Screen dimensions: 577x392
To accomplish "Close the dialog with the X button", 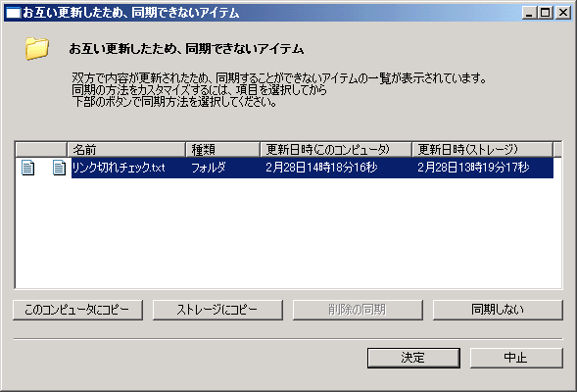I will (563, 13).
